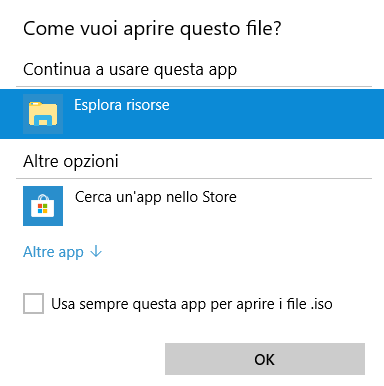384x386 pixels.
Task: Click the Altre opzioni section heading
Action: (71, 162)
